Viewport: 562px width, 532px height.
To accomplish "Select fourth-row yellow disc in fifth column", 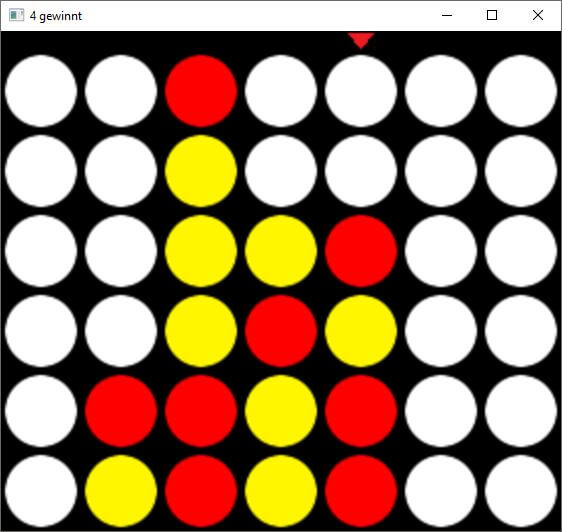I will point(361,331).
